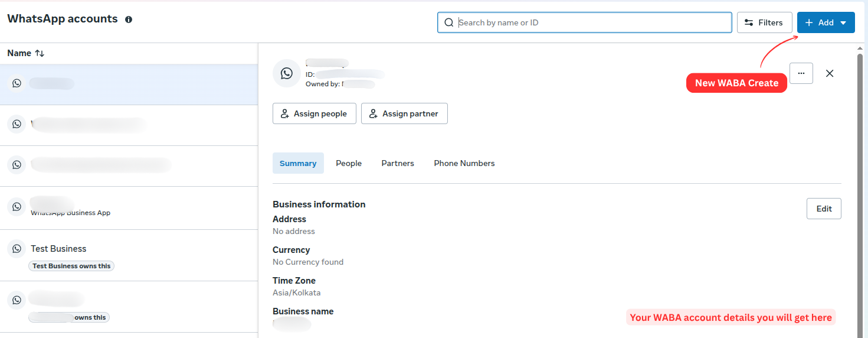Screen dimensions: 868x338
Task: Click the info icon beside WhatsApp accounts
Action: pyautogui.click(x=129, y=19)
